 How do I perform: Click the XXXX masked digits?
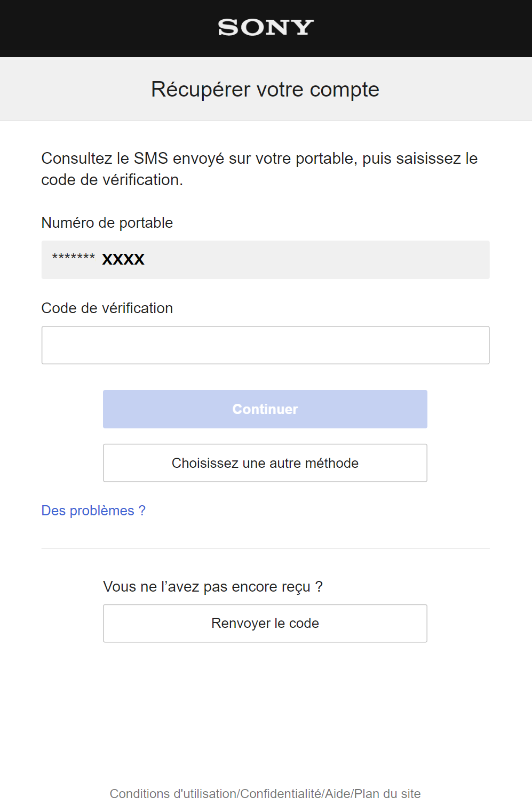coord(123,259)
